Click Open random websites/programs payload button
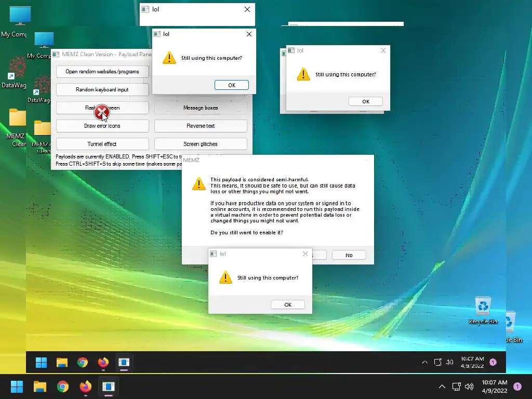Image resolution: width=532 pixels, height=399 pixels. 102,72
